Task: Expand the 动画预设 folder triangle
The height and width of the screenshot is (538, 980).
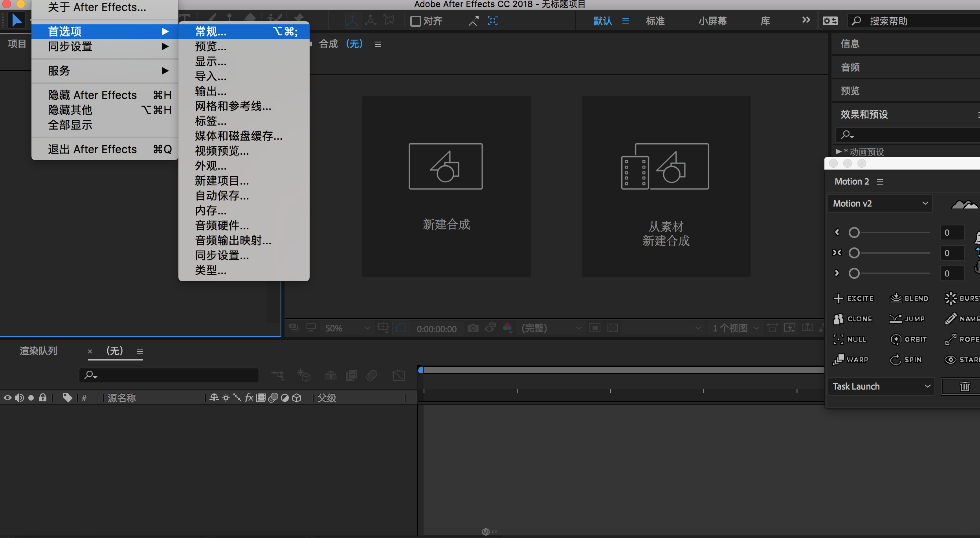Action: point(839,152)
